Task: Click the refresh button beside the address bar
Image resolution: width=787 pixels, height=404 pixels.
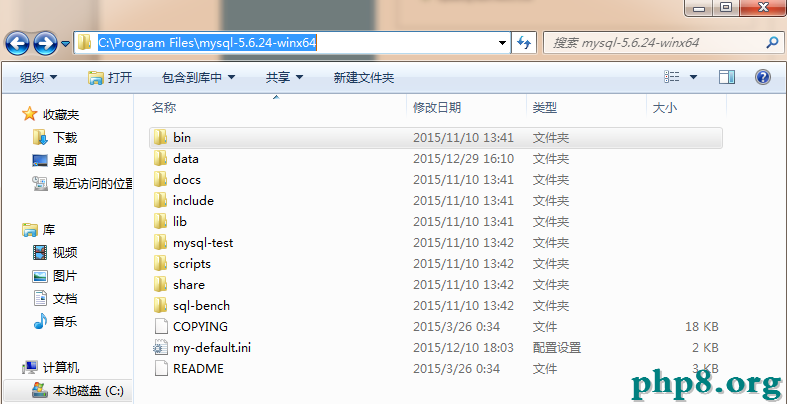Action: click(x=524, y=43)
